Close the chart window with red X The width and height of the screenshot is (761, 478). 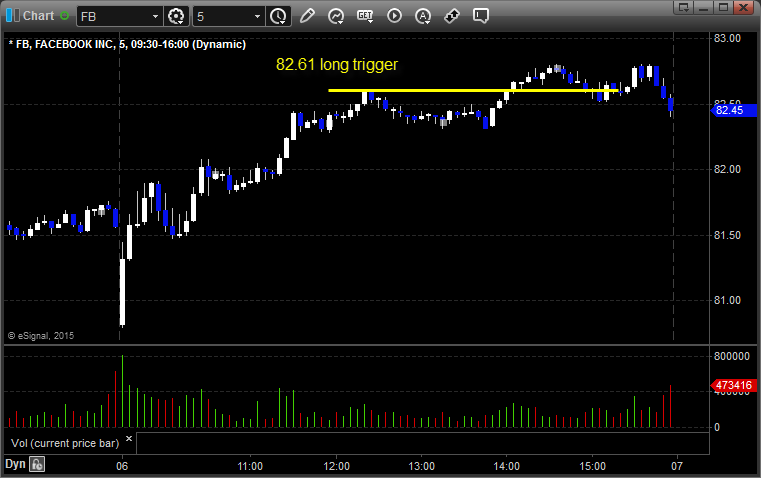pyautogui.click(x=744, y=7)
